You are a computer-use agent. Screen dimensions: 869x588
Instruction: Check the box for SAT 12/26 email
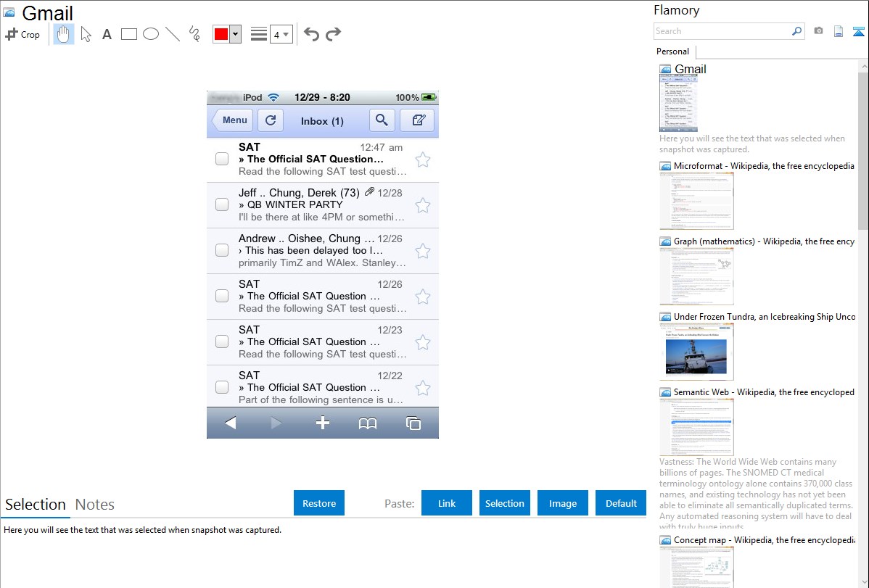pos(222,296)
